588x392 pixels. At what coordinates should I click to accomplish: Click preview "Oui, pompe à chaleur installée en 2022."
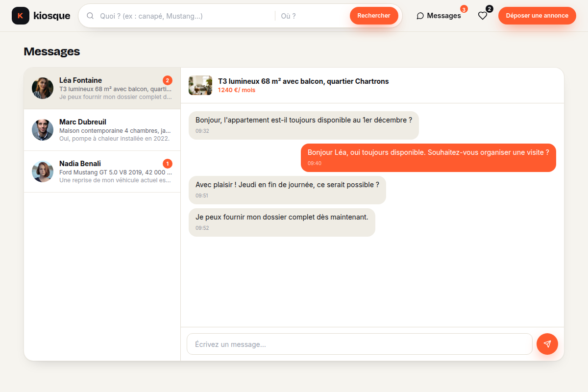coord(115,139)
